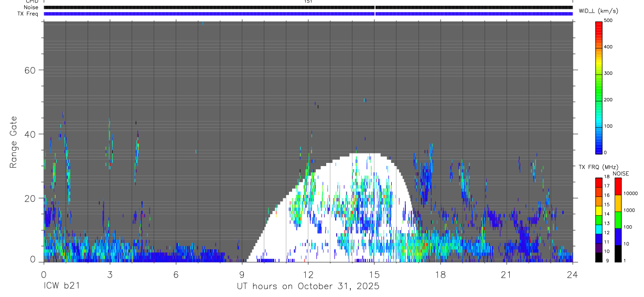Click the 12 label on TX FRQ legend
This screenshot has height=297, width=644.
pos(606,233)
